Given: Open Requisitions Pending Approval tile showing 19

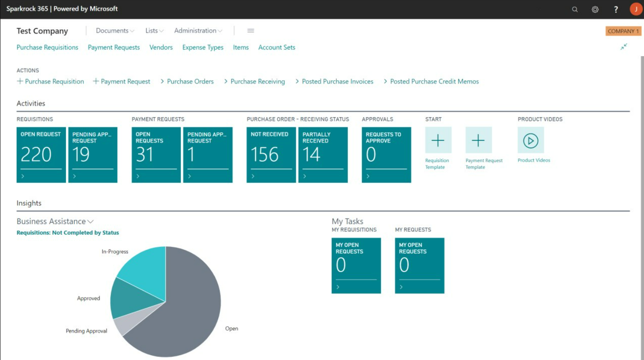Looking at the screenshot, I should [x=93, y=155].
